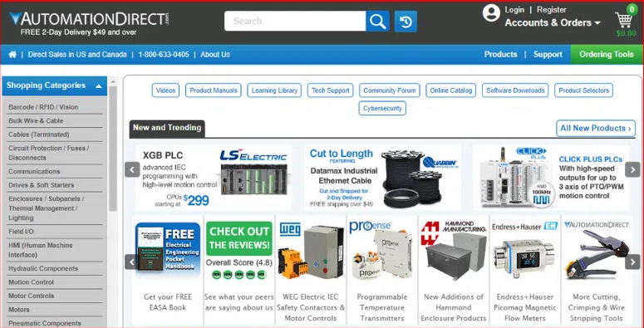The image size is (644, 328).
Task: Select Hydraulic Components category
Action: click(42, 268)
